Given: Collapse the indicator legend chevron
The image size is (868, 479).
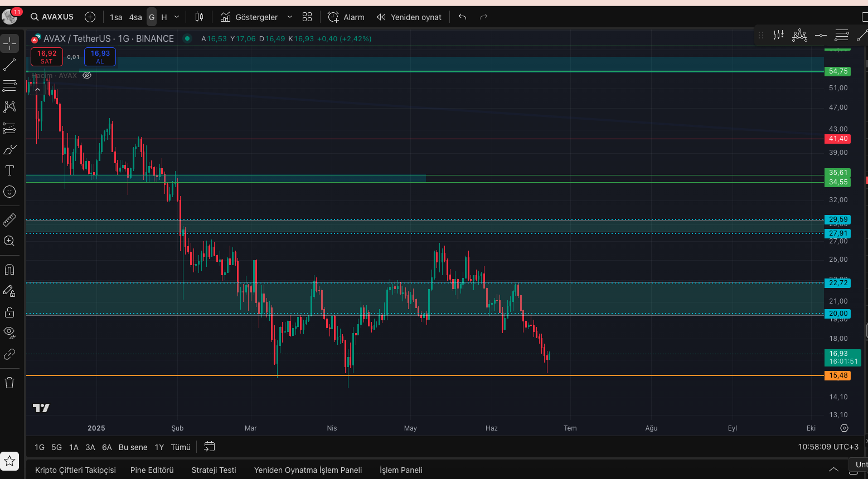Looking at the screenshot, I should 37,89.
